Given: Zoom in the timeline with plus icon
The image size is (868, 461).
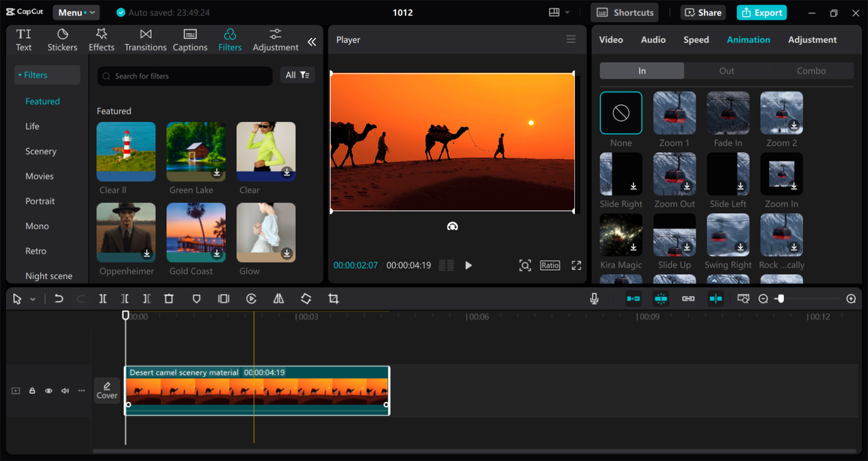Looking at the screenshot, I should 851,299.
